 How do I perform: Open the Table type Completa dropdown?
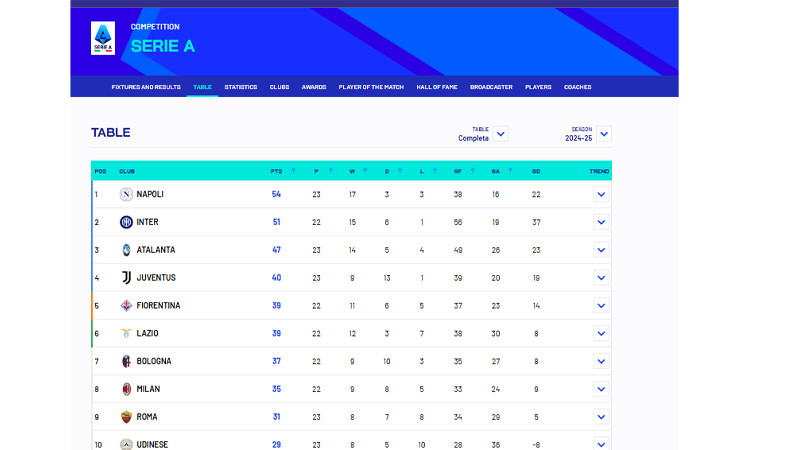click(x=501, y=134)
